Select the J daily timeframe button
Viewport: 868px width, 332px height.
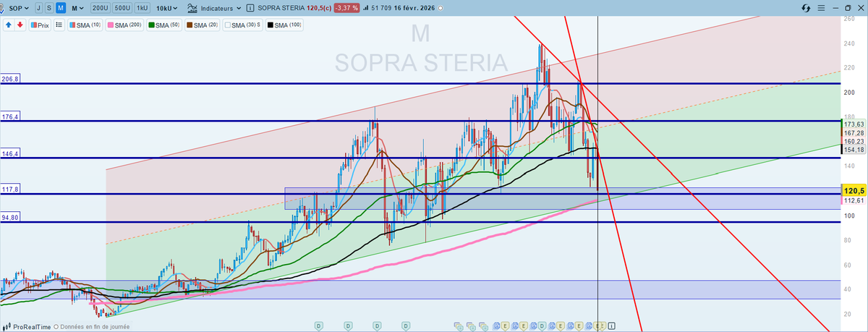(x=38, y=8)
